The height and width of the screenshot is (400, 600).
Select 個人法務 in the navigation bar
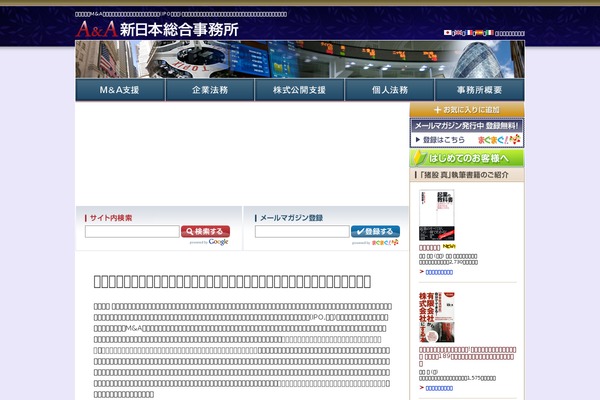(x=390, y=90)
